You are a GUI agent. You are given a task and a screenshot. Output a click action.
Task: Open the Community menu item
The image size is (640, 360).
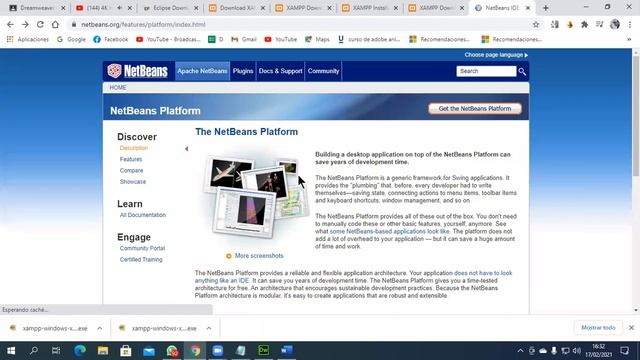(323, 71)
